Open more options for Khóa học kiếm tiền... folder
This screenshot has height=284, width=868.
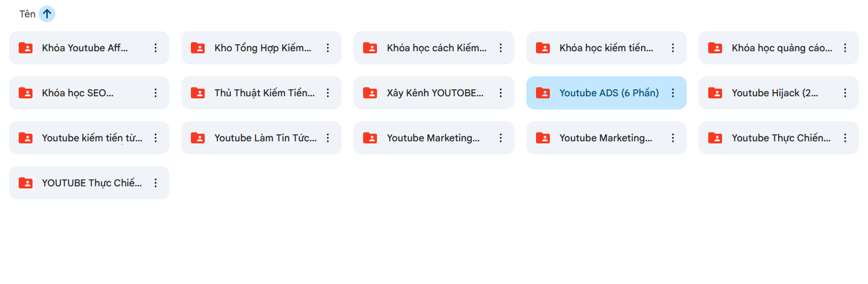[x=673, y=48]
